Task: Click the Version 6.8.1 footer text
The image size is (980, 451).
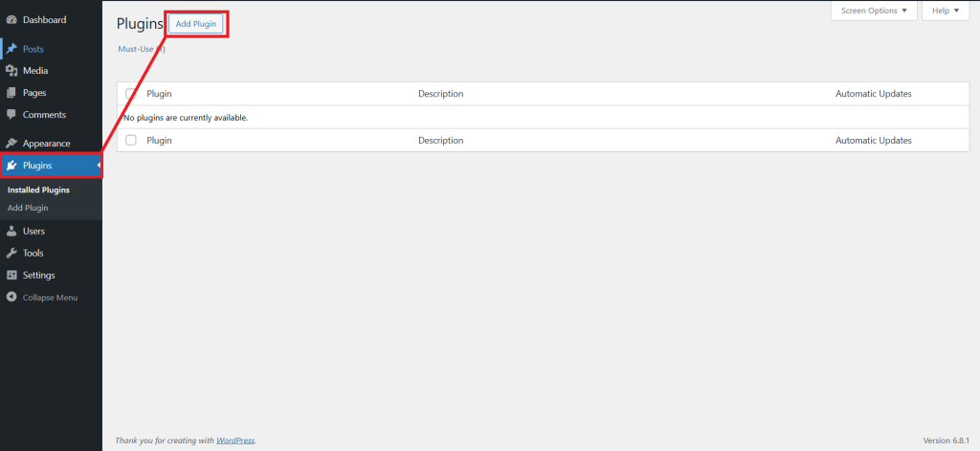Action: pos(947,440)
